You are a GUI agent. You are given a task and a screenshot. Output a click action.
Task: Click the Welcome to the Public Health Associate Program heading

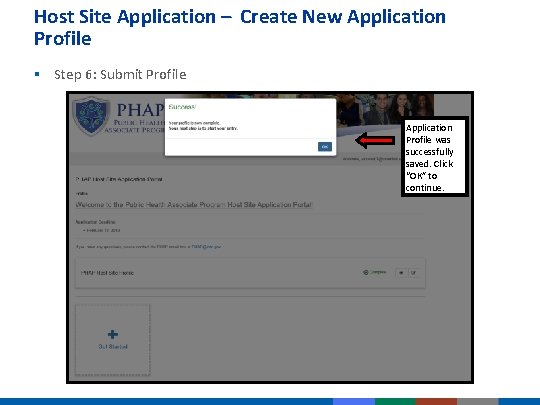[194, 205]
